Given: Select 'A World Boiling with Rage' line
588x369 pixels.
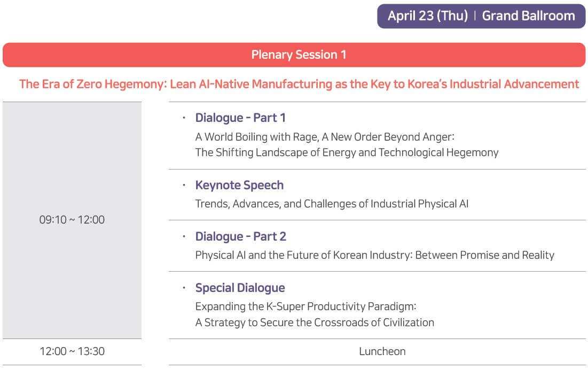Looking at the screenshot, I should click(x=325, y=137).
